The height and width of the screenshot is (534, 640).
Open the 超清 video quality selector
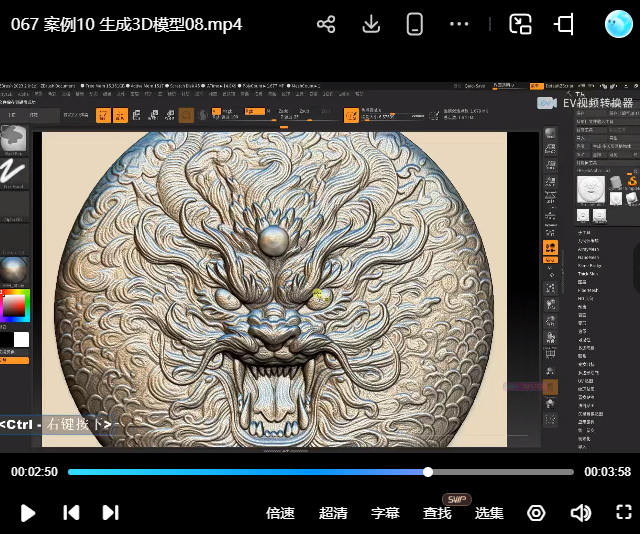tap(333, 513)
